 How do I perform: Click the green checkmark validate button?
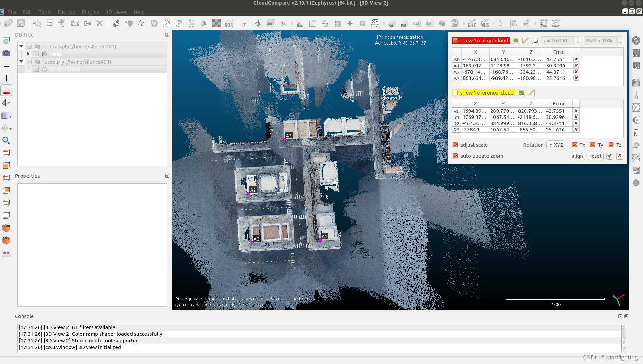point(610,156)
